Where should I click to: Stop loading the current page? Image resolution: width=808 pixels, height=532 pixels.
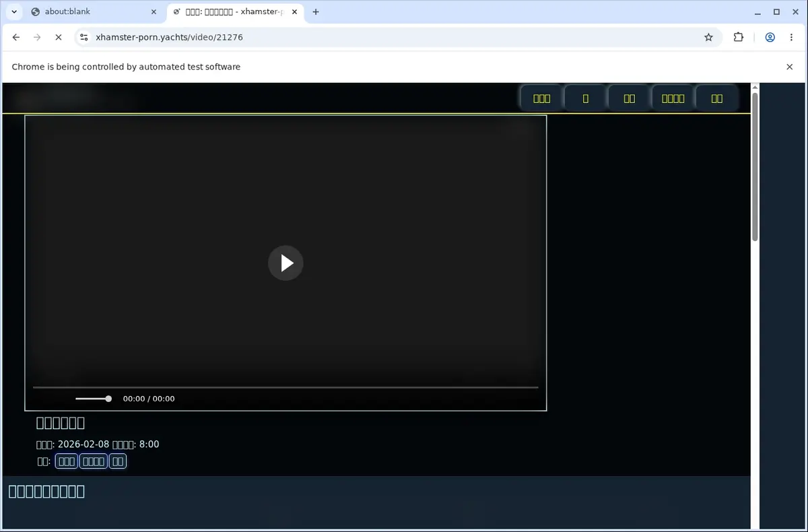pos(59,38)
